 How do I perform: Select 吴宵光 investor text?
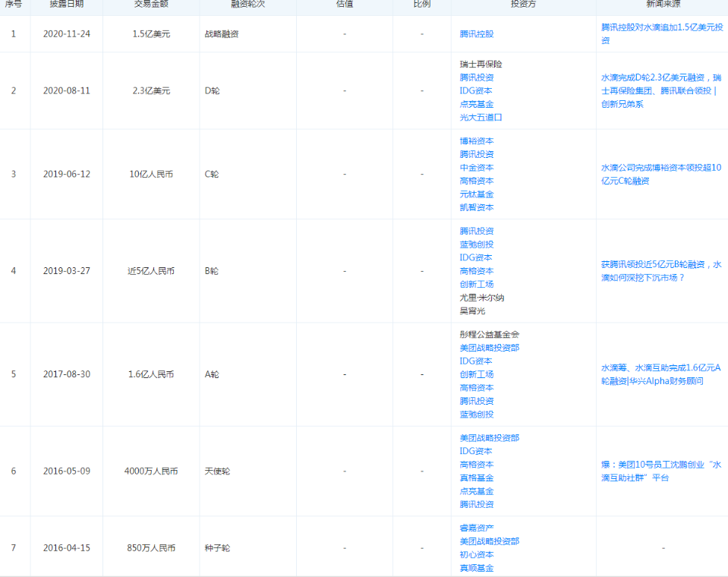coord(472,311)
